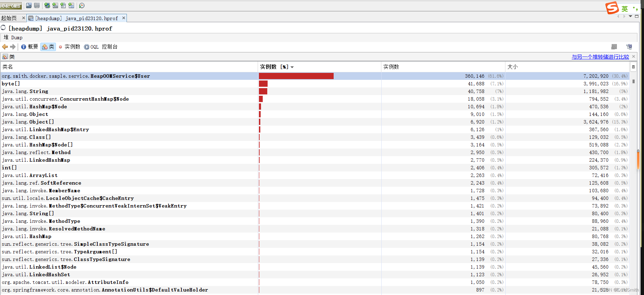Open the 概要 summary view

point(30,47)
